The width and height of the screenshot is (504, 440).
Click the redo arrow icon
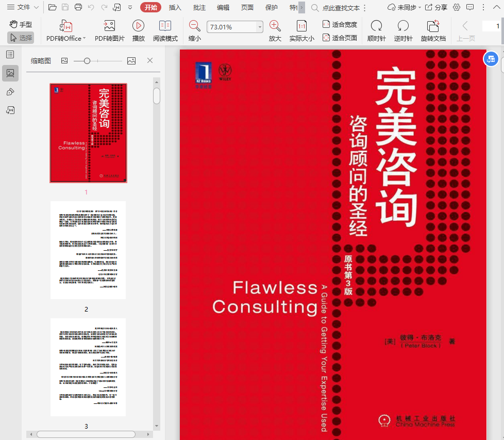pyautogui.click(x=104, y=7)
